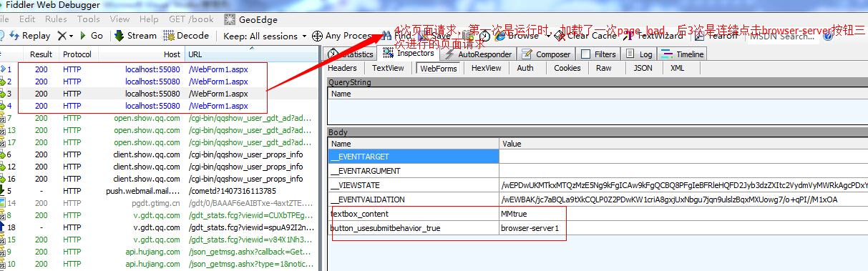
Task: Click the button_usesubmitbehavior_true name cell
Action: pyautogui.click(x=413, y=228)
